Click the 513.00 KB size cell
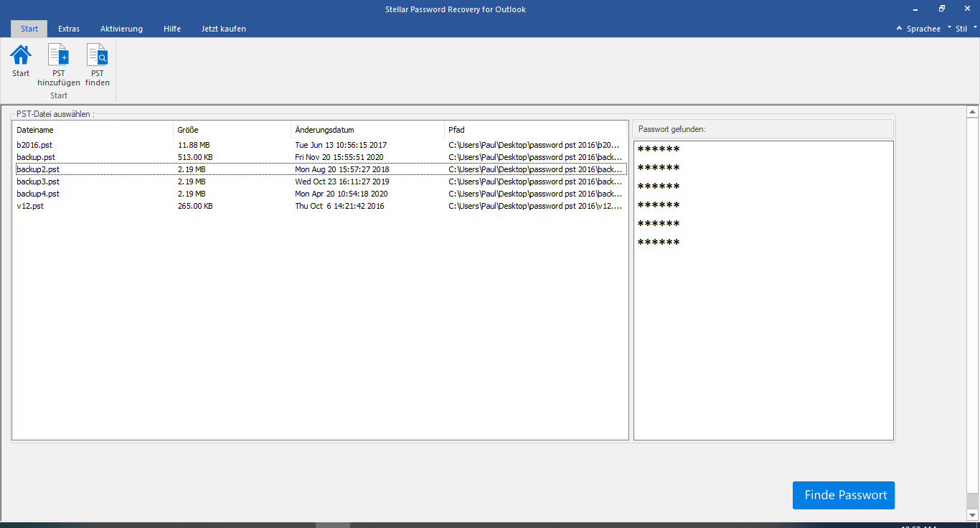This screenshot has width=980, height=528. coord(195,157)
